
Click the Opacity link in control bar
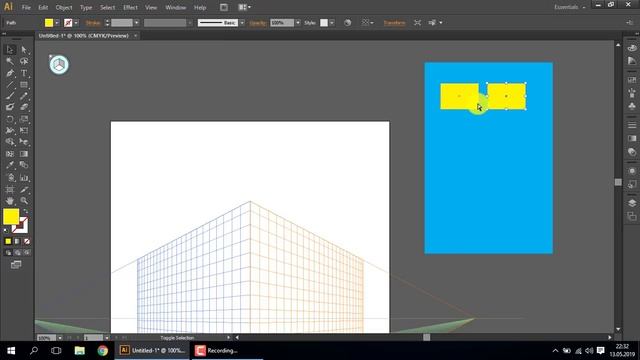(x=258, y=23)
